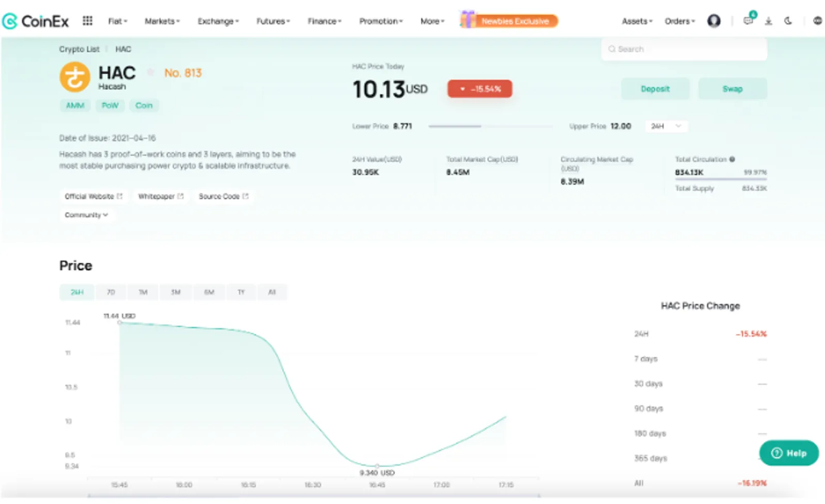The width and height of the screenshot is (825, 504).
Task: Open the Source Code link
Action: click(223, 196)
